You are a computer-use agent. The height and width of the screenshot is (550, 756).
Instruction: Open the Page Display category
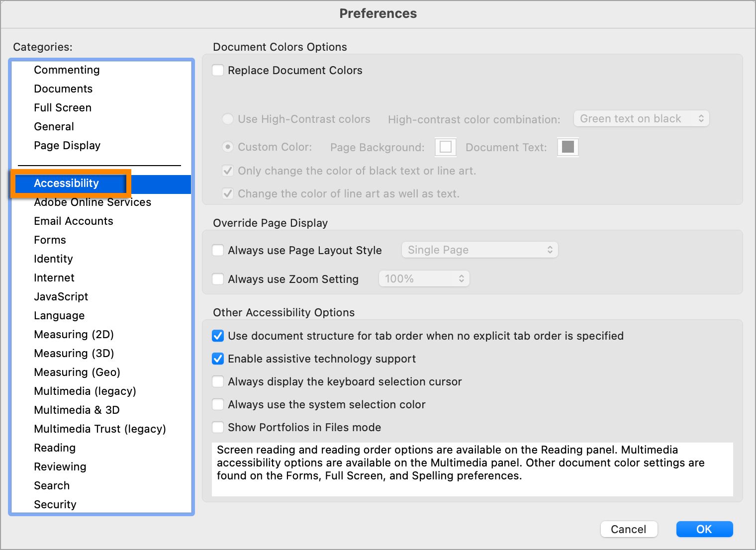pos(67,145)
